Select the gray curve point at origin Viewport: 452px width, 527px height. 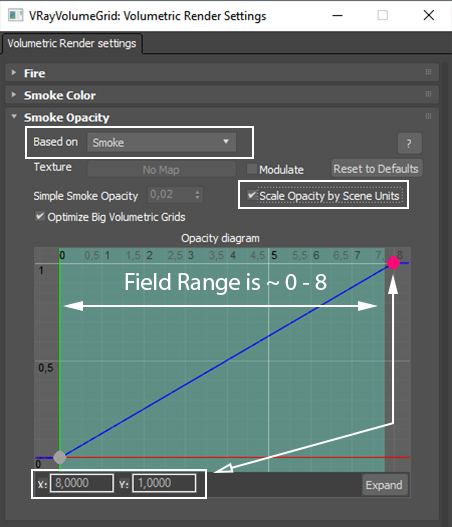pos(60,457)
